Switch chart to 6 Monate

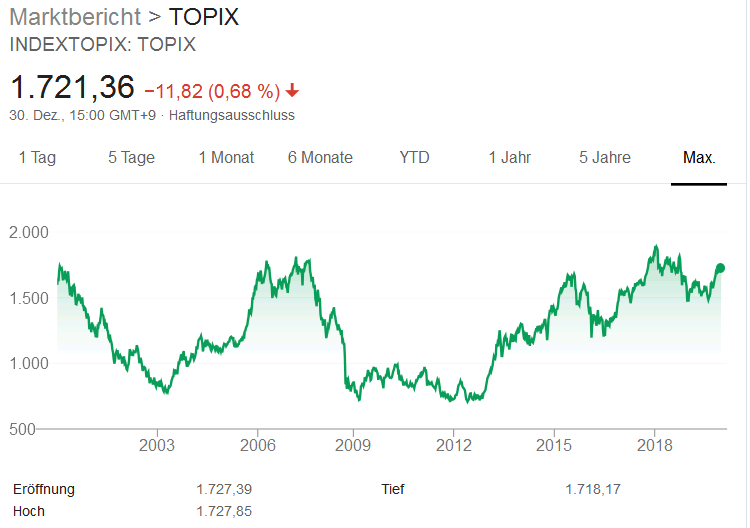tap(320, 157)
